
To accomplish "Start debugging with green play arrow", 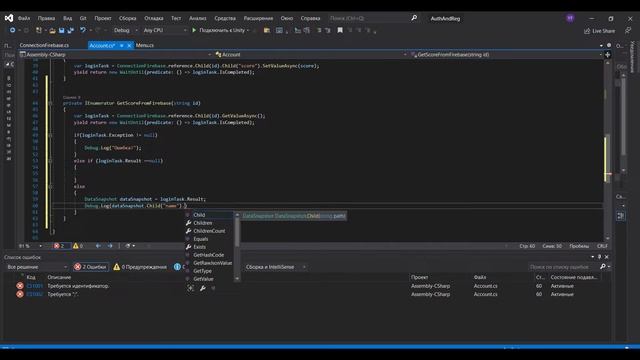I will 194,30.
